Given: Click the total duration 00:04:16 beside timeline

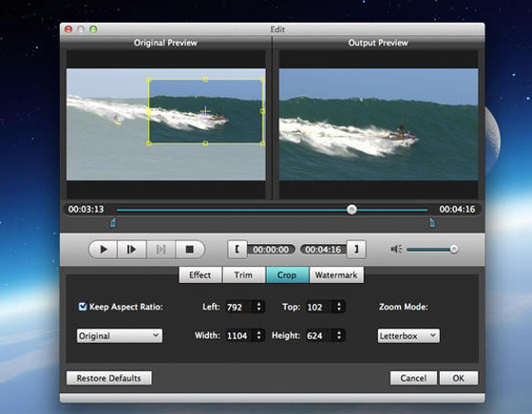Looking at the screenshot, I should click(457, 209).
